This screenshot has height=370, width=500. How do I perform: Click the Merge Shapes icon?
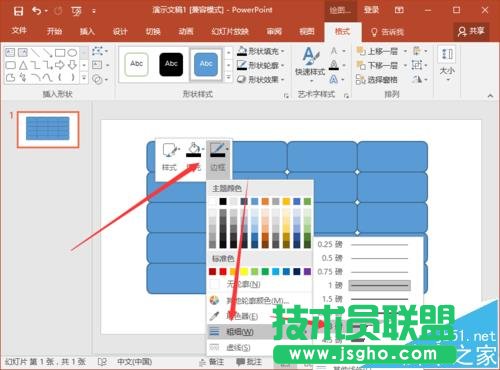coord(97,79)
